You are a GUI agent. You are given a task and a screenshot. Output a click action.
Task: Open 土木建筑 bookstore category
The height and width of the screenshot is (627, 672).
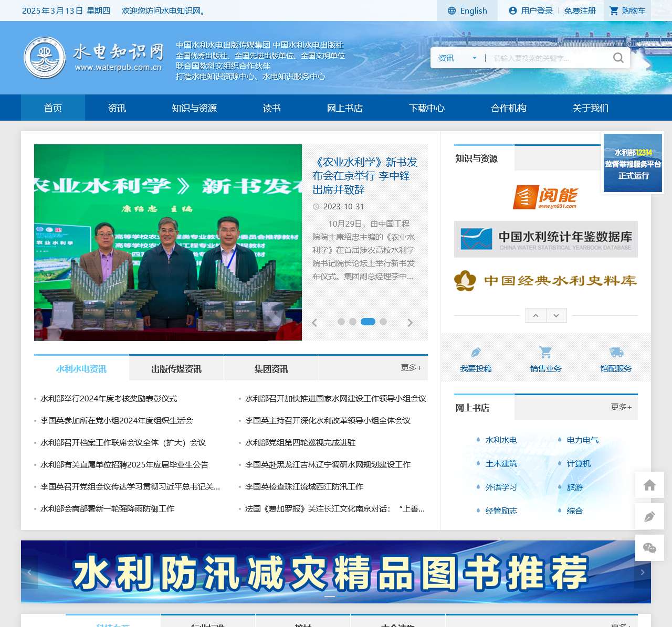pos(501,464)
